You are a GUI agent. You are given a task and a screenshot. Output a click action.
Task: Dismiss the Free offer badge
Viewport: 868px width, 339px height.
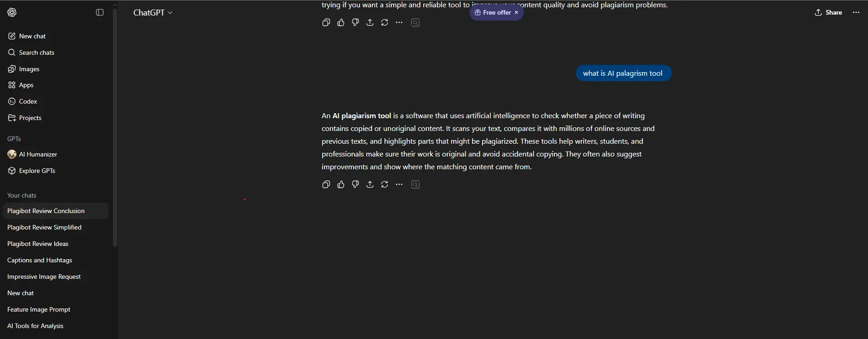(516, 13)
